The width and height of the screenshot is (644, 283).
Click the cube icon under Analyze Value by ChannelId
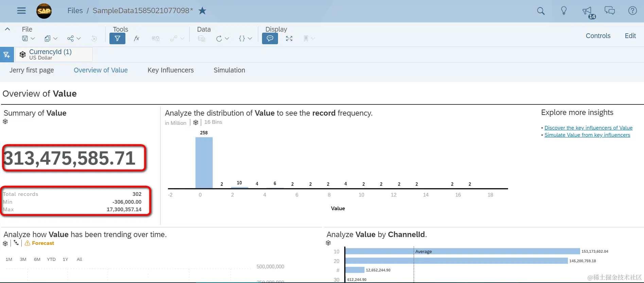pyautogui.click(x=328, y=243)
